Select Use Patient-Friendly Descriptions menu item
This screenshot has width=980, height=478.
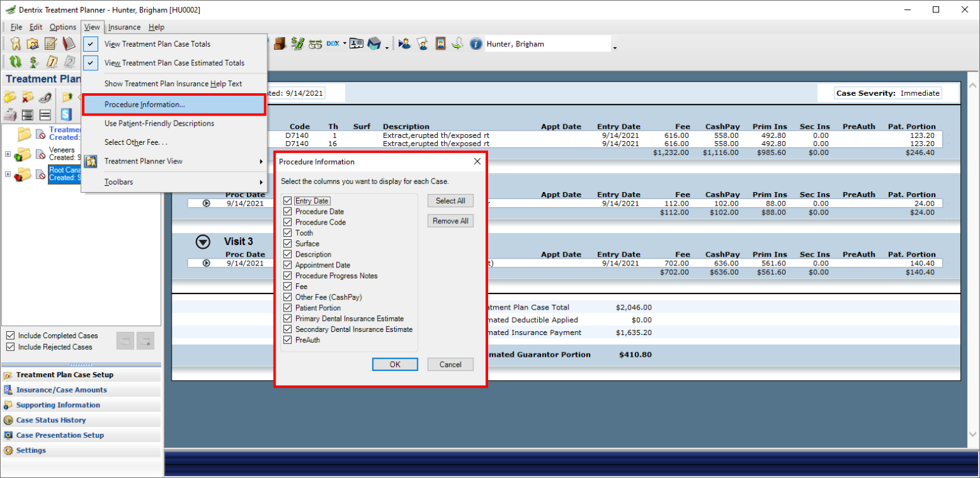tap(159, 123)
